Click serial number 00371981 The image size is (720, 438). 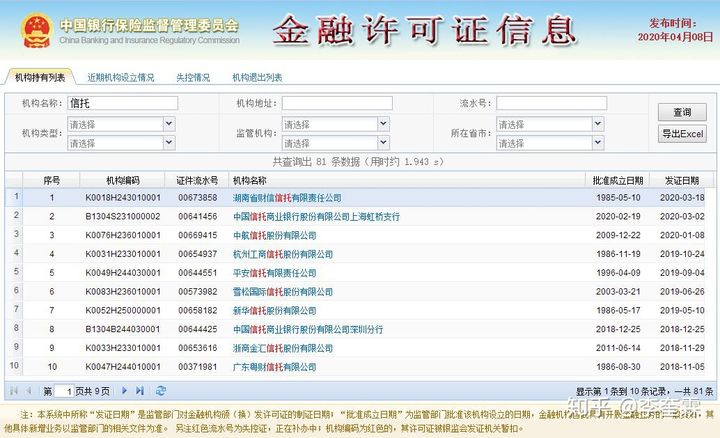click(x=197, y=367)
